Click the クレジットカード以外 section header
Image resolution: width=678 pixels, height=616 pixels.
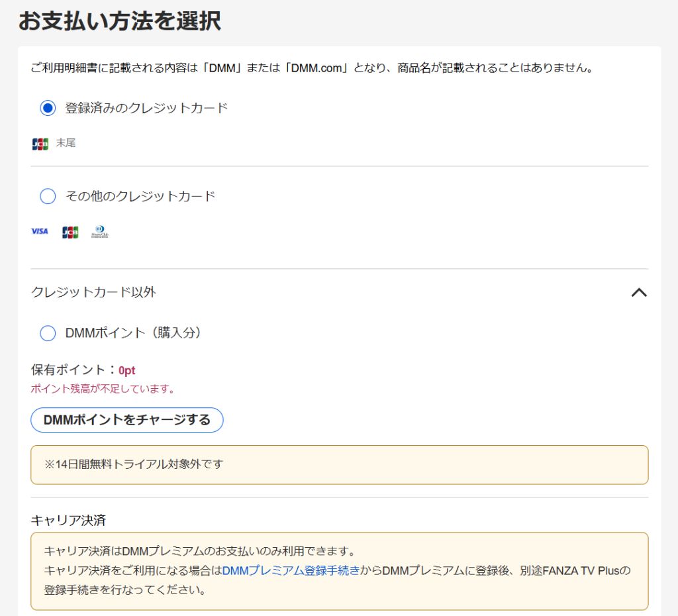(x=94, y=292)
